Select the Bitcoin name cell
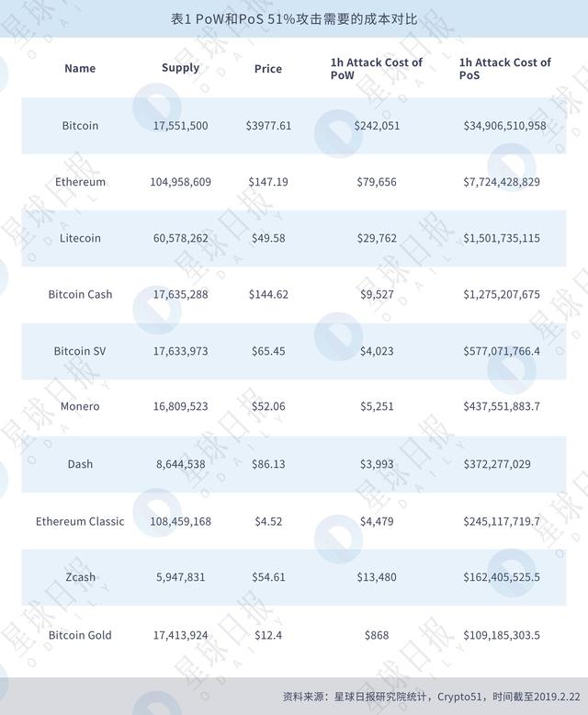Viewport: 588px width, 715px height. tap(80, 126)
